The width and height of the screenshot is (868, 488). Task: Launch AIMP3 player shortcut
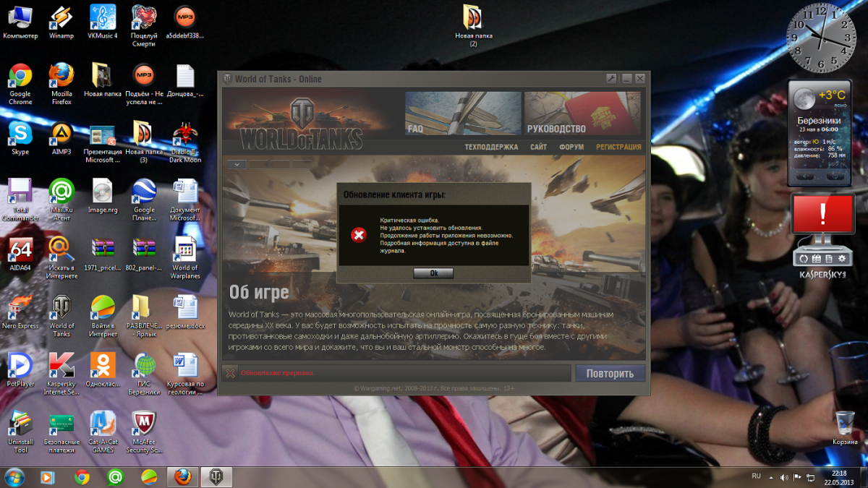(x=61, y=137)
